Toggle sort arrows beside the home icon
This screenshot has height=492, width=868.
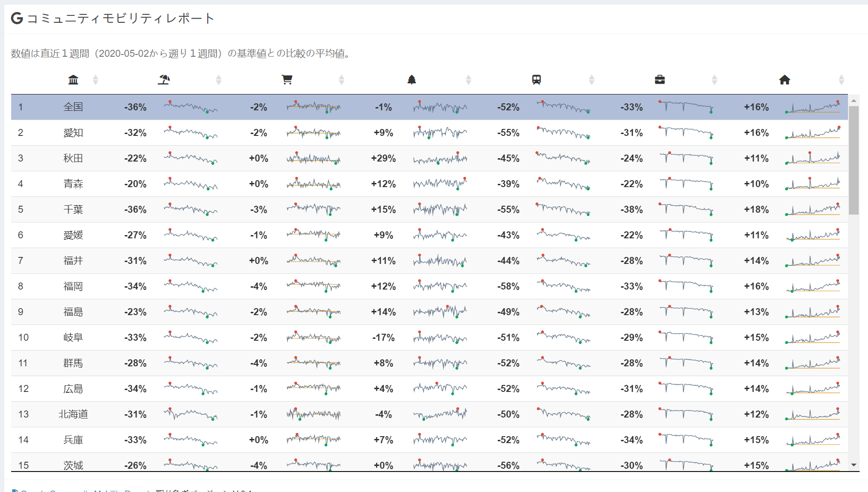pyautogui.click(x=841, y=80)
